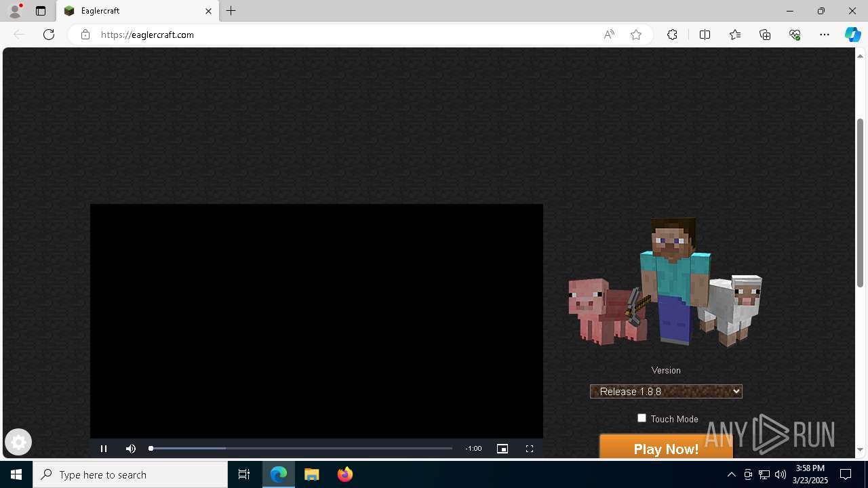
Task: Click the page vertical scrollbar thumb
Action: 860,203
